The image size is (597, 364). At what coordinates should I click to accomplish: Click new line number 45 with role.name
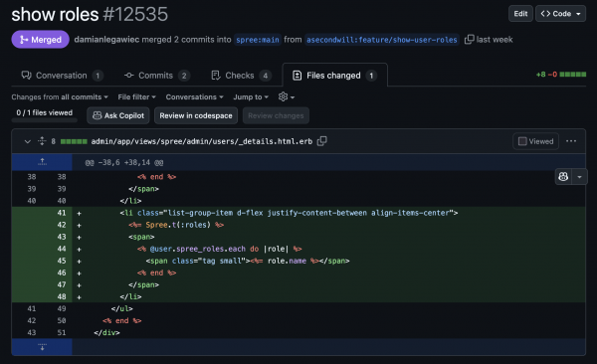point(62,261)
